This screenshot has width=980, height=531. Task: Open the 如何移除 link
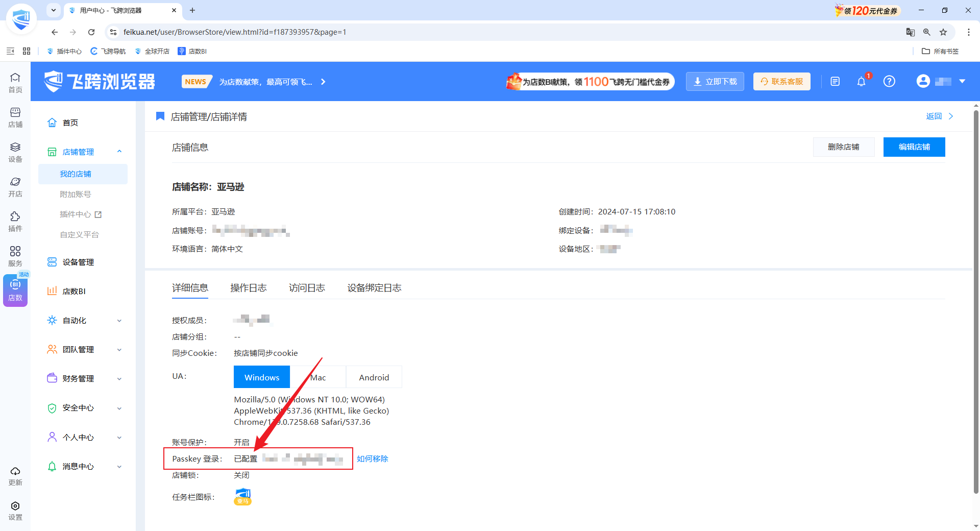tap(373, 458)
